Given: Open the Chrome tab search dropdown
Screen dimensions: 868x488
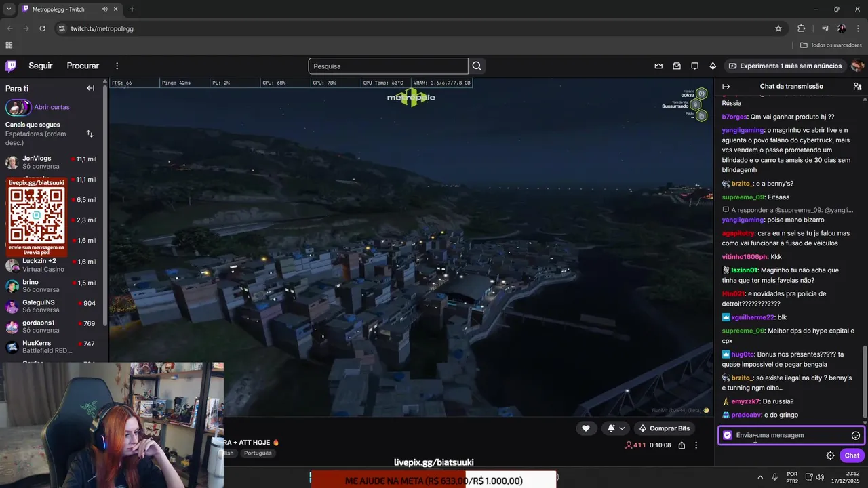Looking at the screenshot, I should [9, 9].
